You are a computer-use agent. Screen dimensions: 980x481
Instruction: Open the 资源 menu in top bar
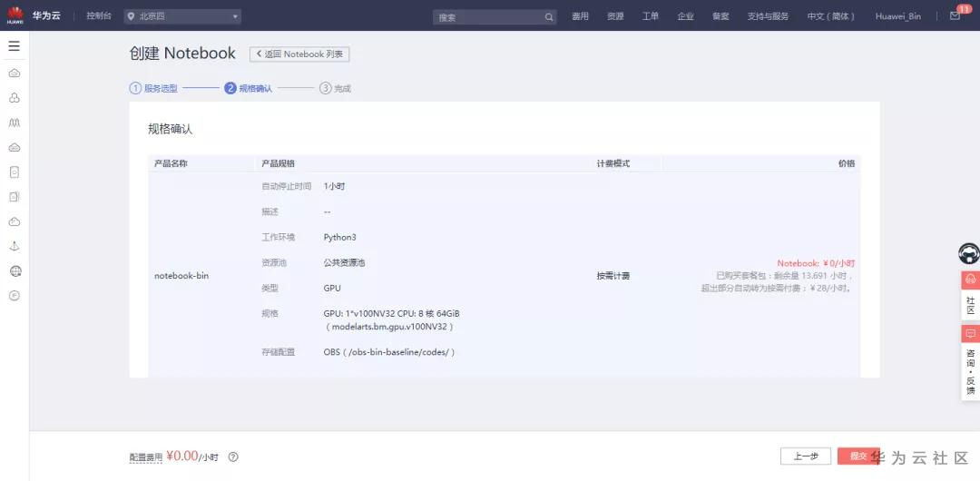pyautogui.click(x=615, y=16)
